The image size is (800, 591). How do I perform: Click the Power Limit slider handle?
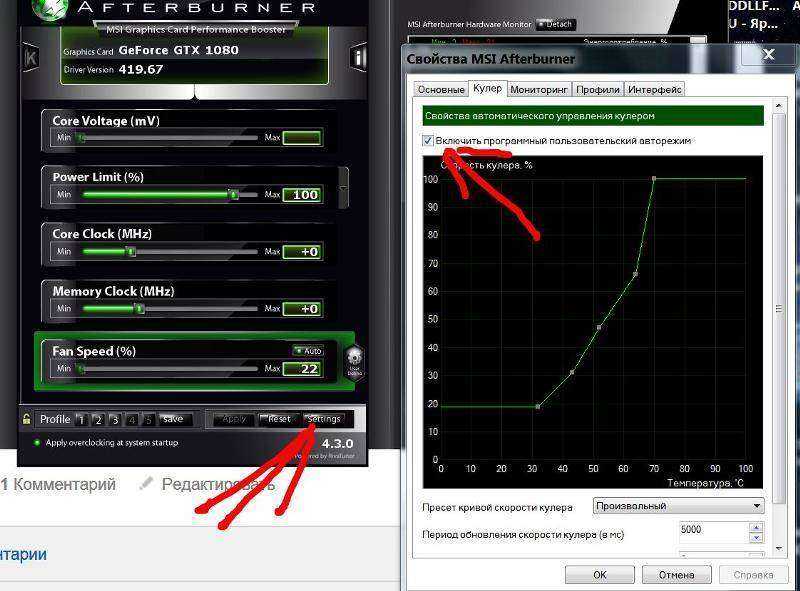(233, 194)
